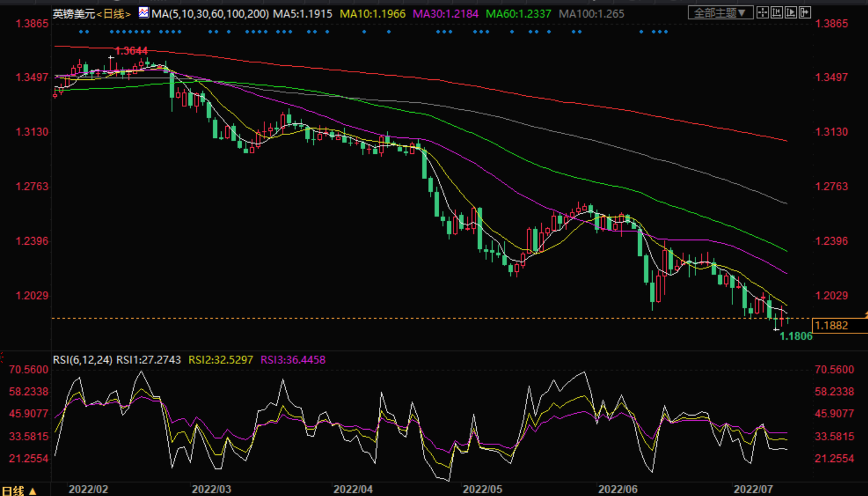Click the crosshair cursor icon
The width and height of the screenshot is (868, 496).
762,12
